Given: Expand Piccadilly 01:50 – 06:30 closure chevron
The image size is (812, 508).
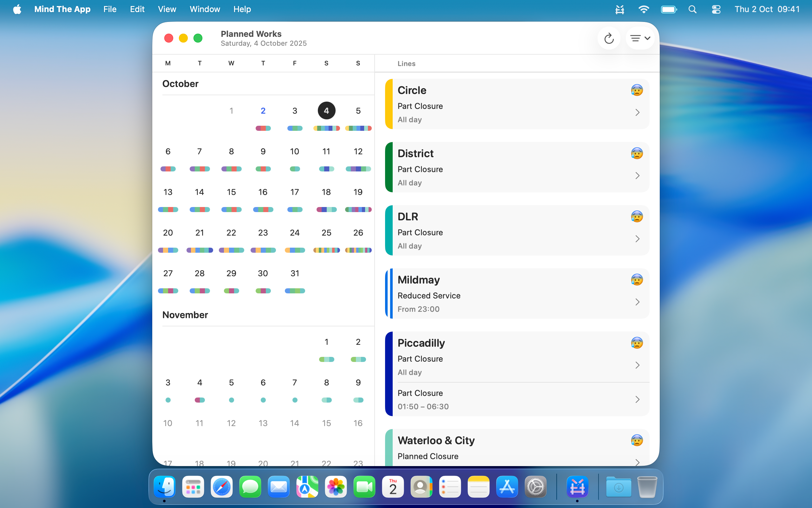Looking at the screenshot, I should click(x=637, y=399).
